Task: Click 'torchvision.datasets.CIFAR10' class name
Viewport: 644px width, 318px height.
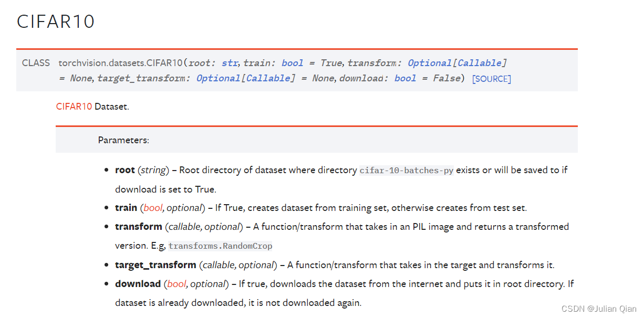Action: coord(120,63)
